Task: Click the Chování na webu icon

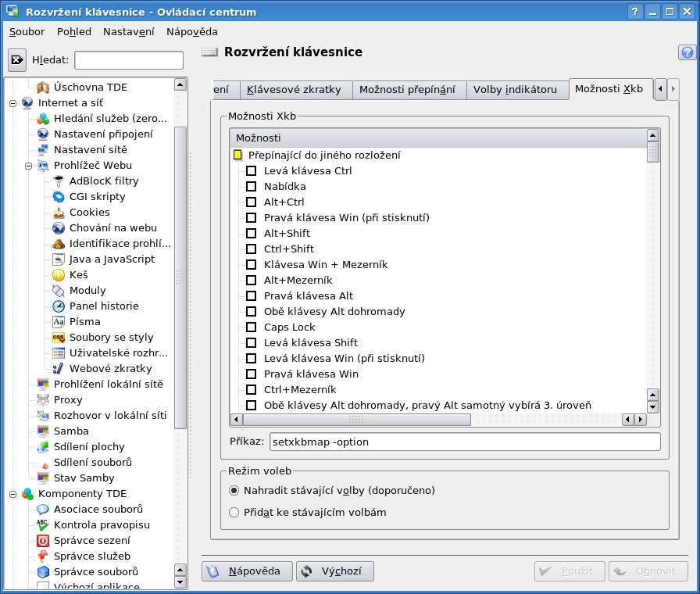Action: point(59,227)
